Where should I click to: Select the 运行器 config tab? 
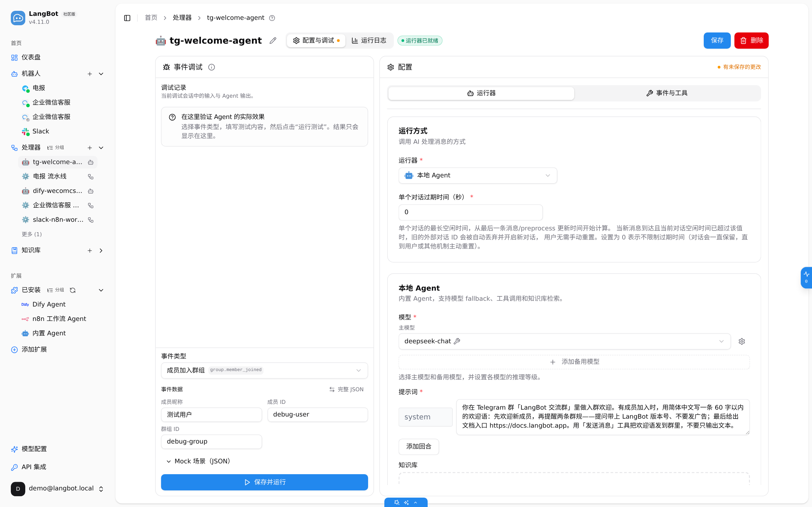pyautogui.click(x=481, y=93)
